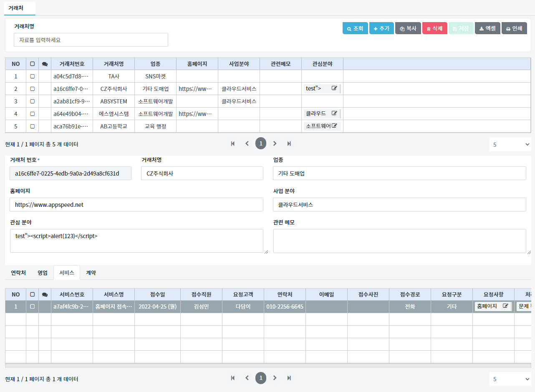Click the 거래처 번호 readonly field
Screen dimensions: 535x392
pos(71,173)
